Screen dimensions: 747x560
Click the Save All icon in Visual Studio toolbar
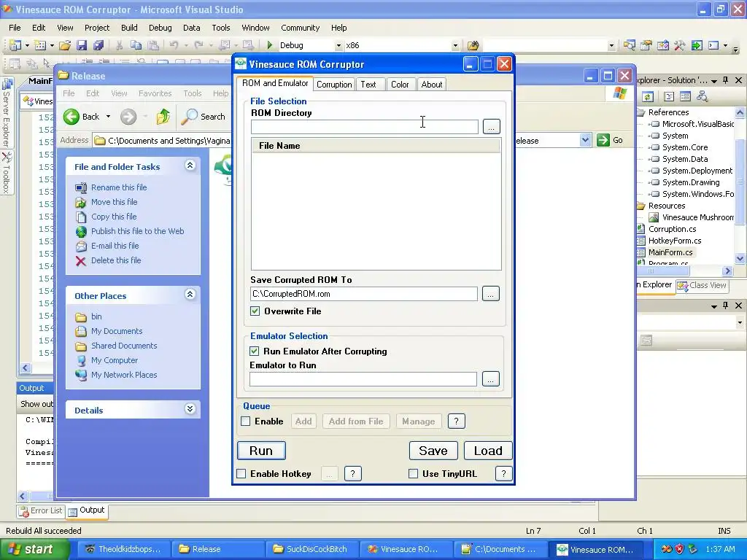pos(98,45)
